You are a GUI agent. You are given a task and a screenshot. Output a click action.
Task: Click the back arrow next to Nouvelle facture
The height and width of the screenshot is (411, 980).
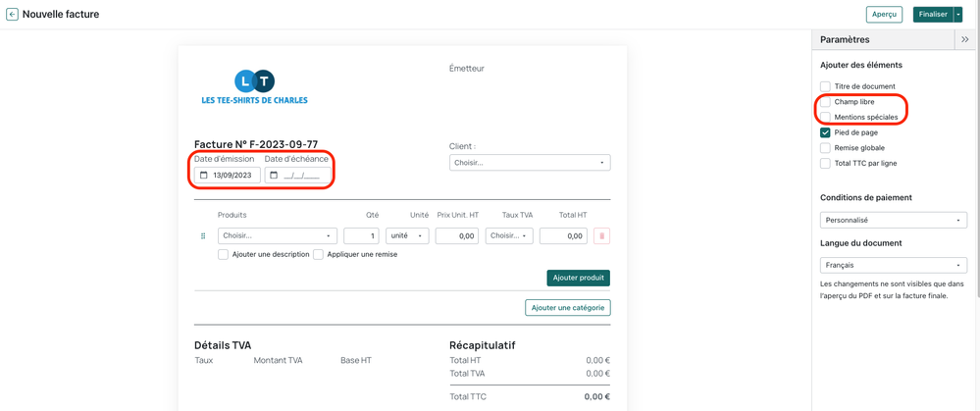point(12,15)
